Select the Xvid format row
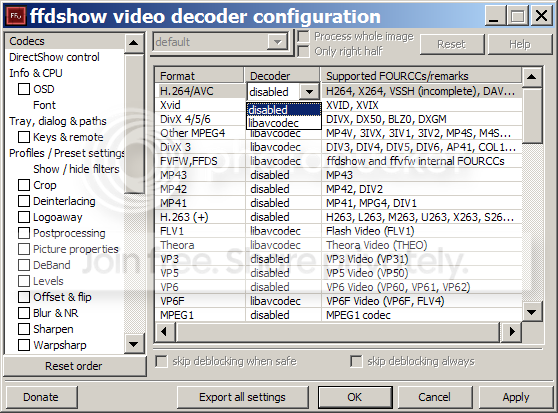The image size is (558, 413). [x=338, y=105]
